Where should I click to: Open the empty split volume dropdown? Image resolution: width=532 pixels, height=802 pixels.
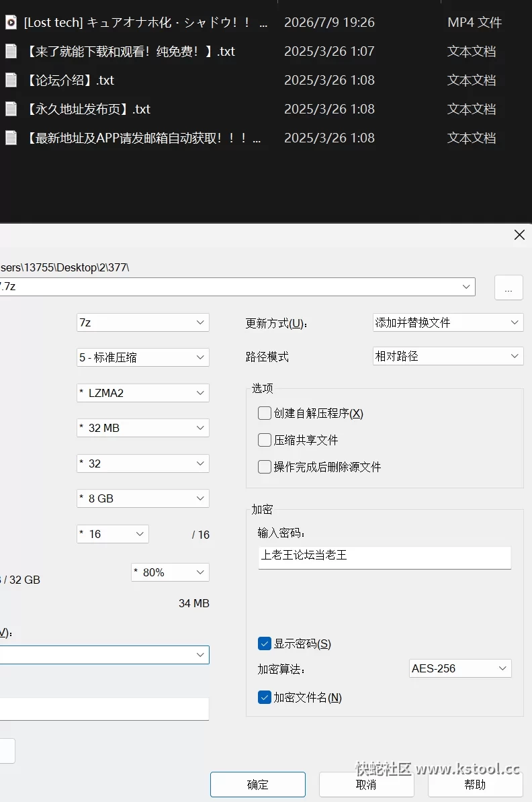pos(104,655)
